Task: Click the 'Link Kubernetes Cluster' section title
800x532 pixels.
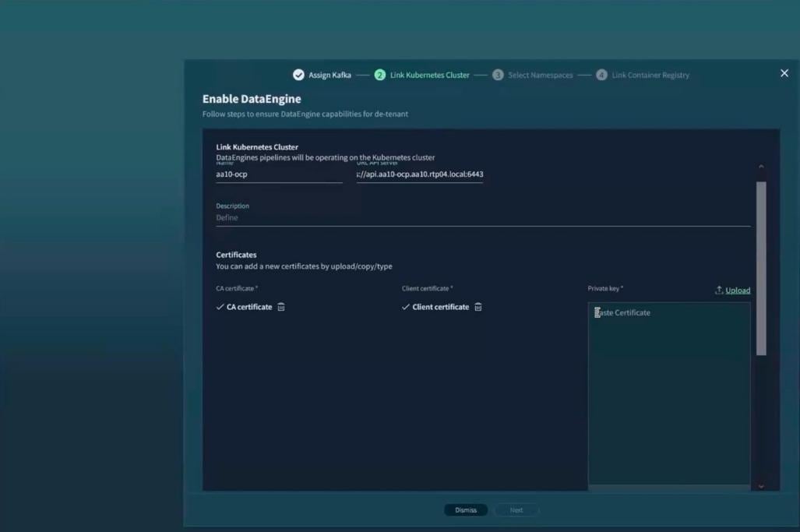Action: [x=256, y=147]
